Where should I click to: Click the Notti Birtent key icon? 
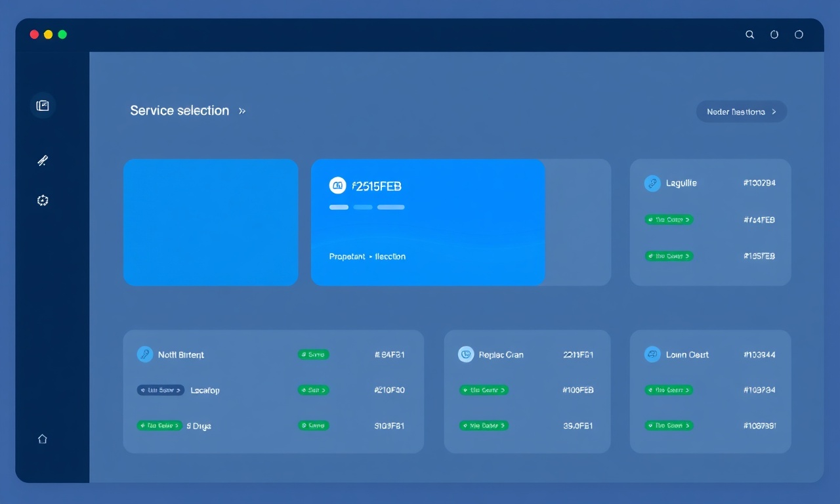[x=145, y=354]
